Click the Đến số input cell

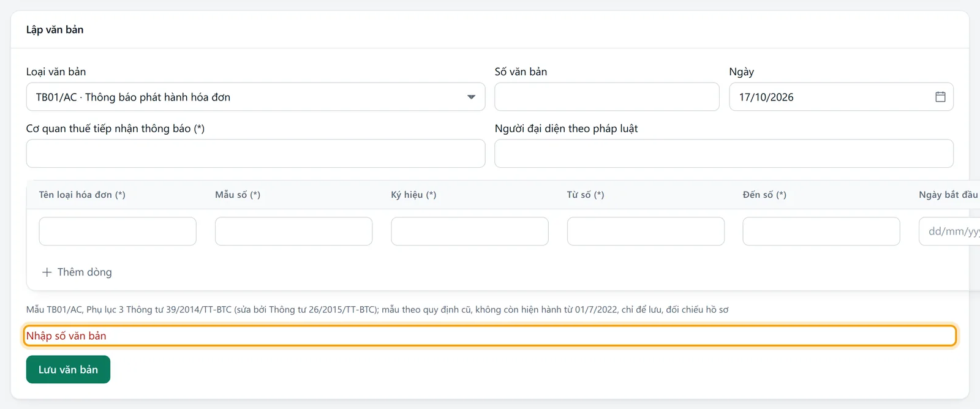point(821,231)
